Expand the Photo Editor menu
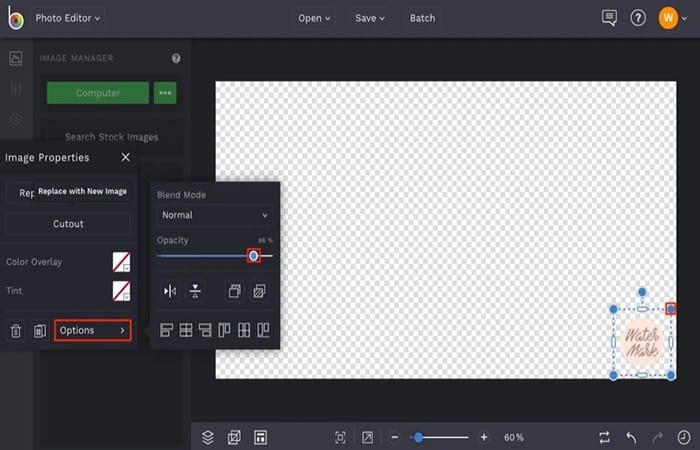The image size is (700, 450). (x=68, y=18)
